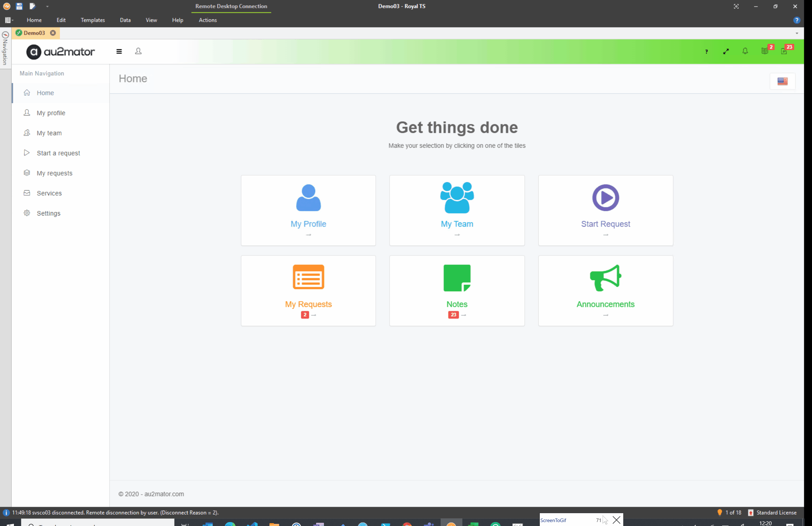Click the Start Request play tile

coord(605,210)
